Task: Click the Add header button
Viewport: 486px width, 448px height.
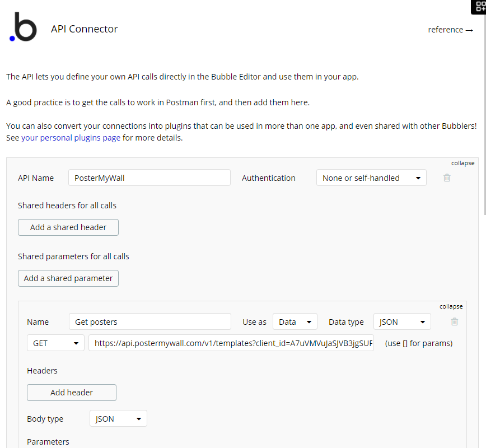Action: pyautogui.click(x=72, y=393)
